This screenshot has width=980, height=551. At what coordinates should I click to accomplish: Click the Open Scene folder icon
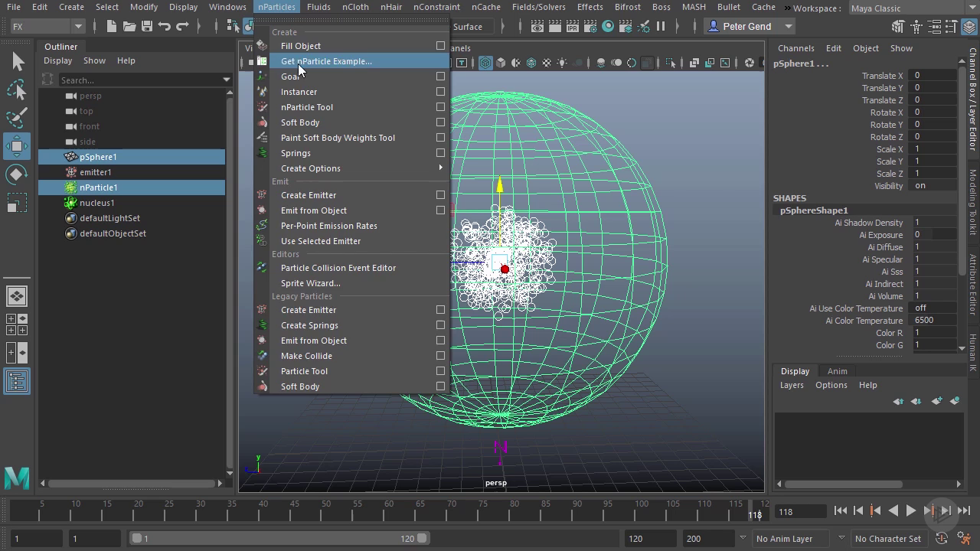(129, 26)
